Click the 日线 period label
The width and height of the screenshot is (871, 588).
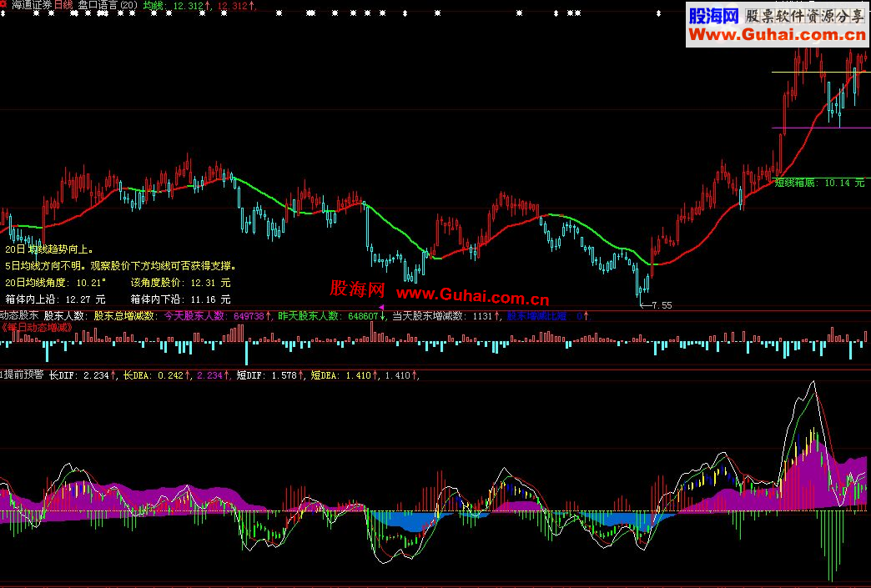pos(63,6)
